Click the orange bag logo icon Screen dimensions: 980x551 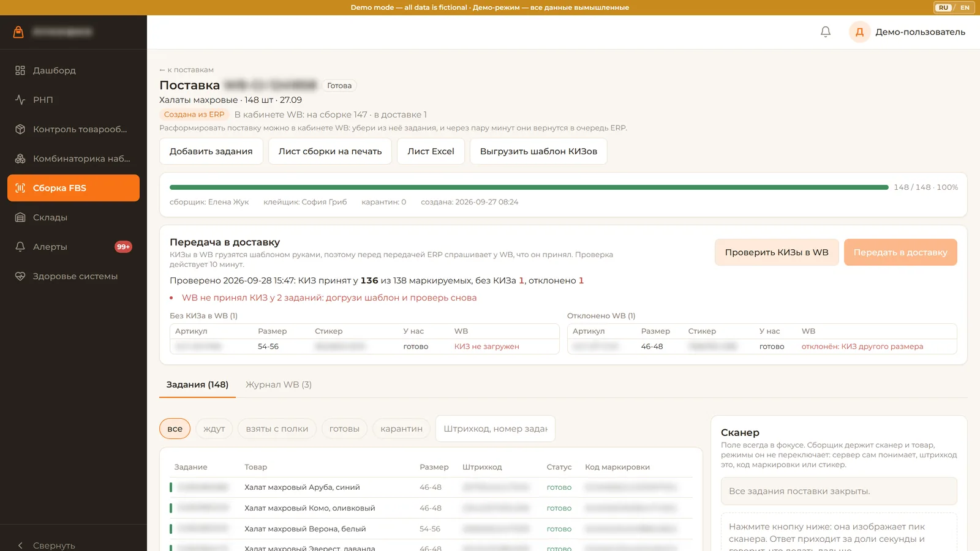coord(18,32)
